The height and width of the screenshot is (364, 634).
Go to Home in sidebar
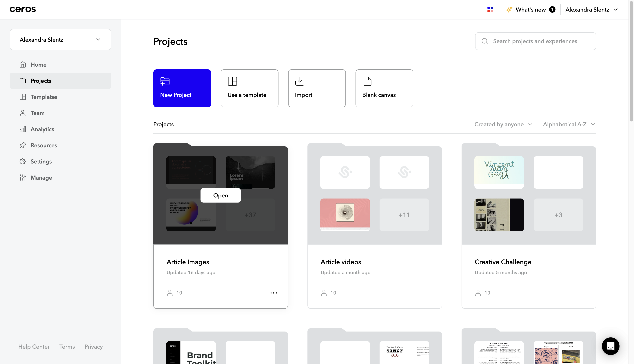pyautogui.click(x=61, y=65)
